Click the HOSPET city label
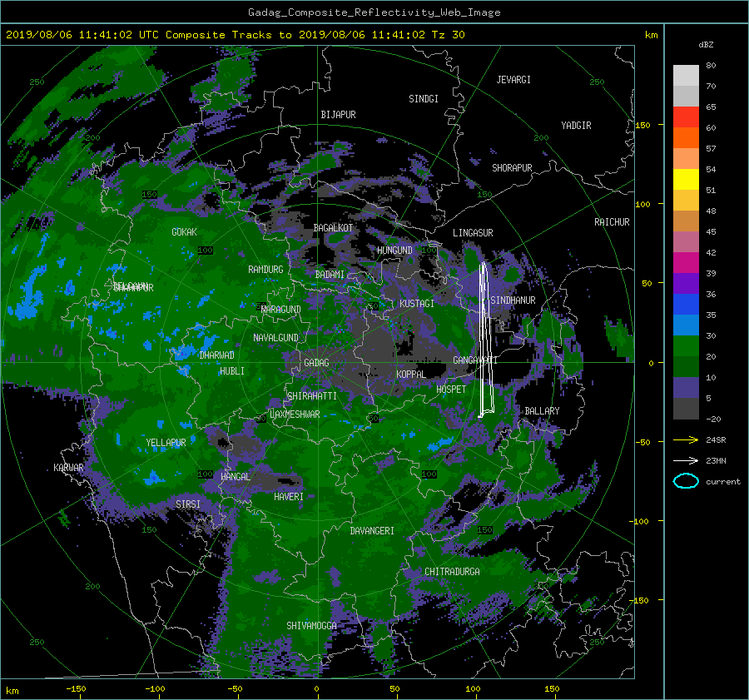 (451, 390)
